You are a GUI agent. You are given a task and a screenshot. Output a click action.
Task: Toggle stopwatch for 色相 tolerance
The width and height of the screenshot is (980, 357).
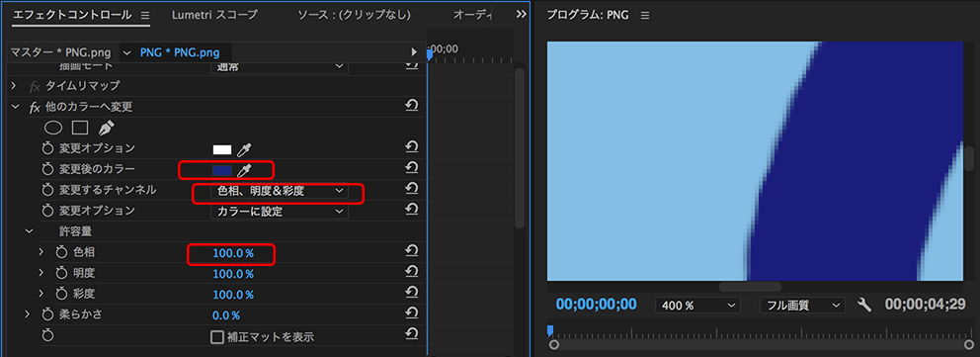click(x=61, y=252)
